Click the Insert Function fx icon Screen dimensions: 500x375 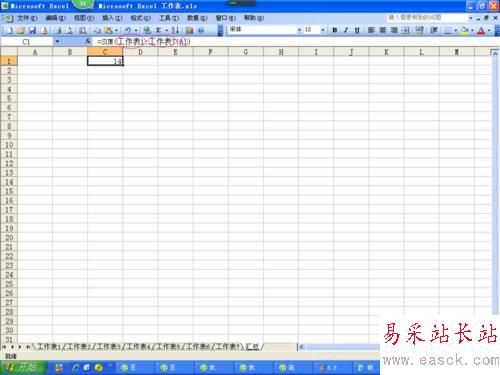pos(88,41)
